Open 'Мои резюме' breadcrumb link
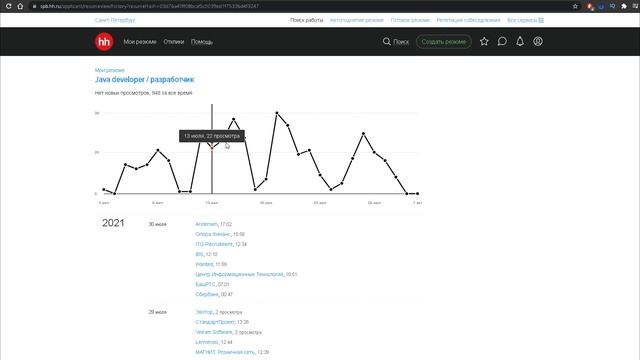The height and width of the screenshot is (360, 640). click(x=109, y=70)
